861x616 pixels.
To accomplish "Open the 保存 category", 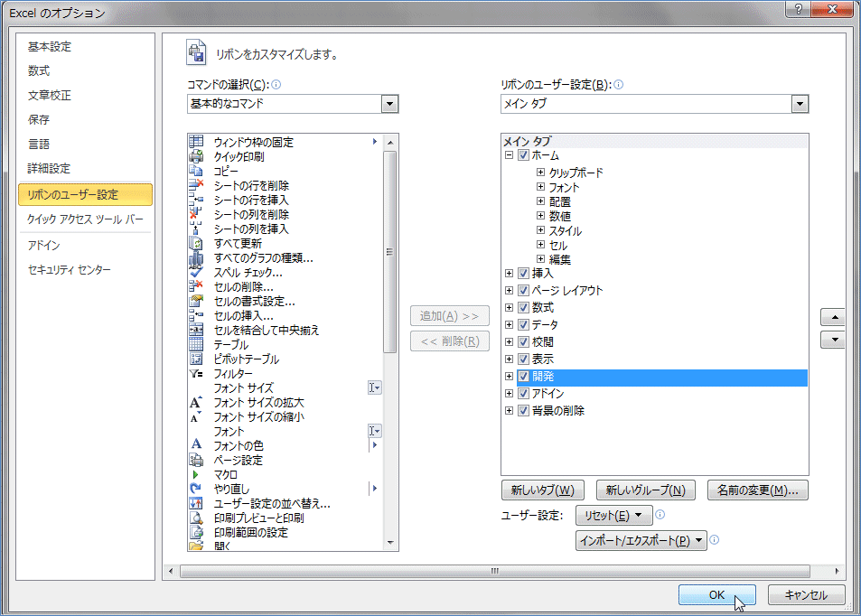I will point(39,119).
